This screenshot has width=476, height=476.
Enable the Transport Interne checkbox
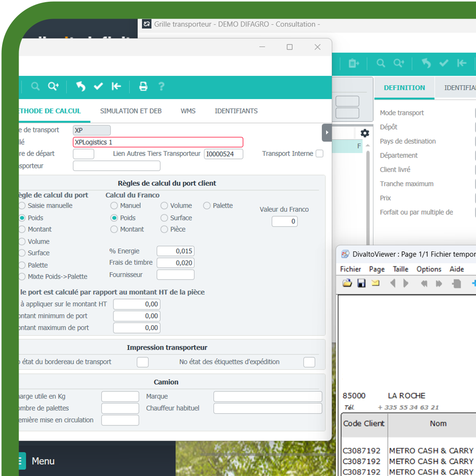pyautogui.click(x=320, y=153)
